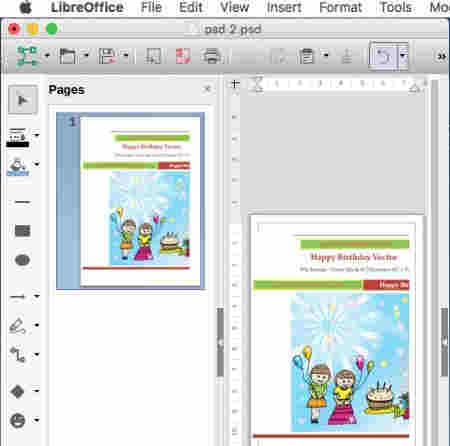450x446 pixels.
Task: Open the File menu
Action: click(151, 7)
